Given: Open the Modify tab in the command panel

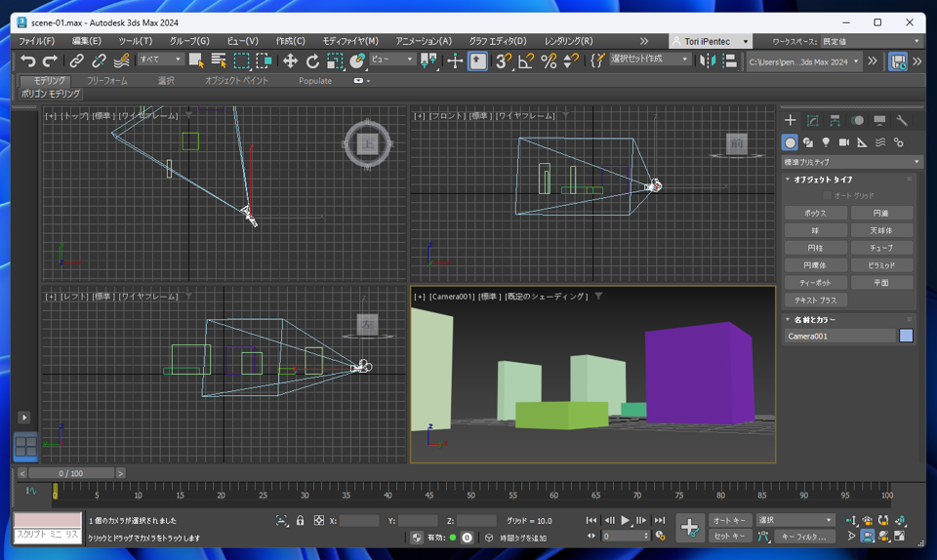Looking at the screenshot, I should click(812, 121).
